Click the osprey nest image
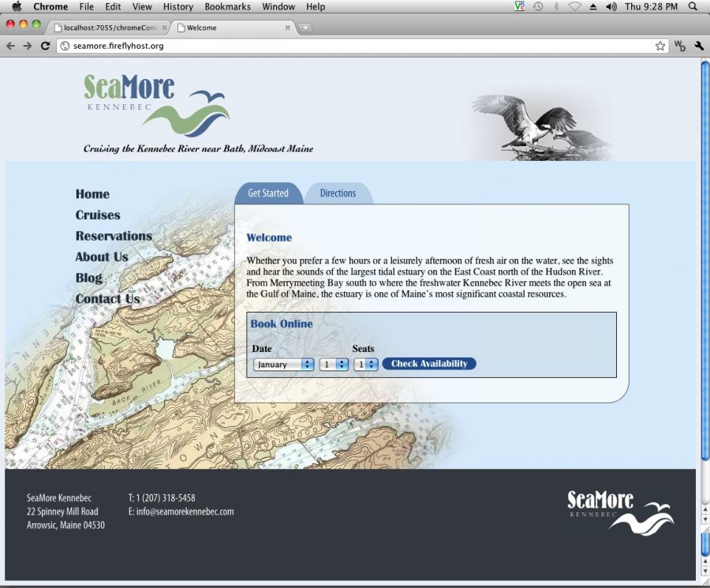The height and width of the screenshot is (588, 710). 544,127
